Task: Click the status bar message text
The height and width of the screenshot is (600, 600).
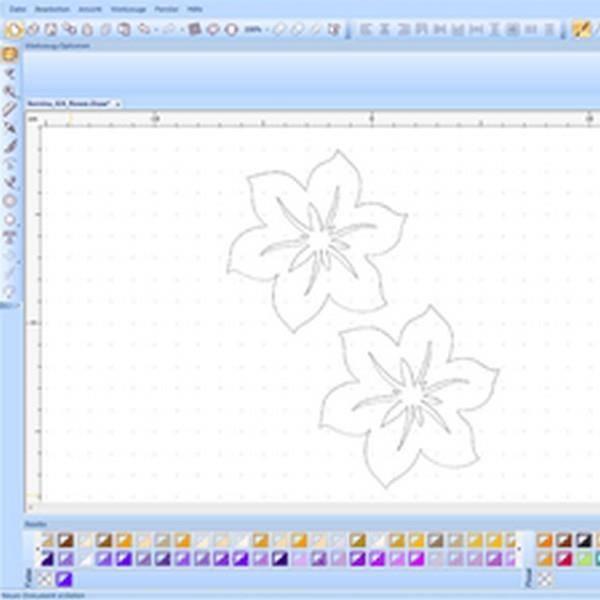Action: coord(43,595)
